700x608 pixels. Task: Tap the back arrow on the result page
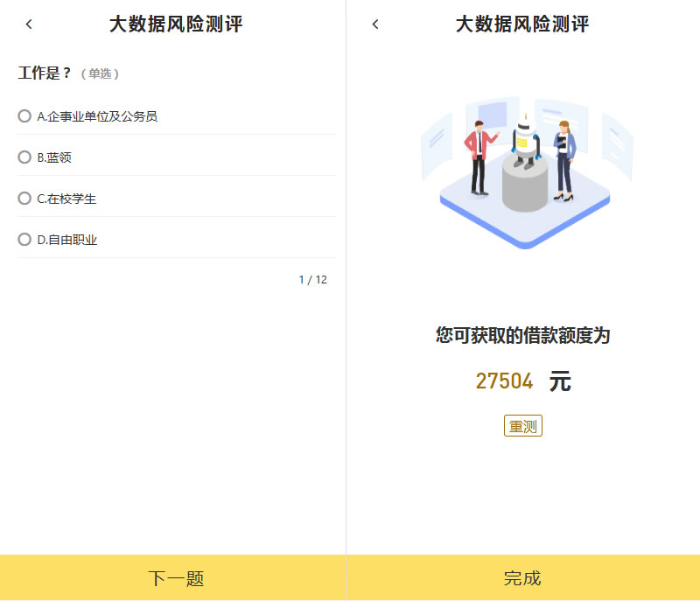(x=375, y=24)
